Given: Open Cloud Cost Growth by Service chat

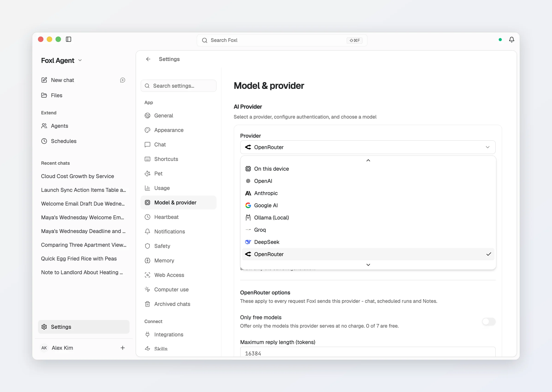Looking at the screenshot, I should [84, 176].
